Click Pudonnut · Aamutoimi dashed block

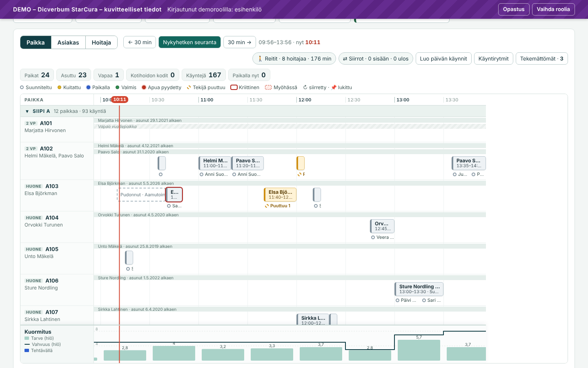141,195
